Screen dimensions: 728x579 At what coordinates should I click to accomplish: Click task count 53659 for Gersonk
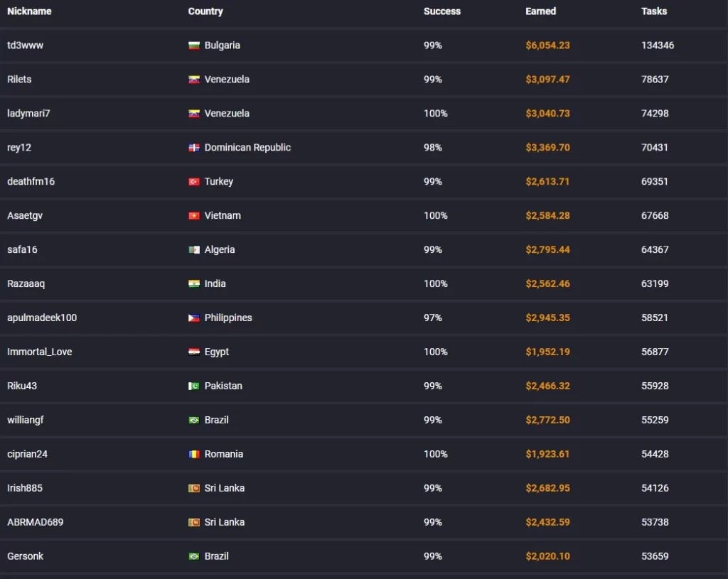pyautogui.click(x=655, y=556)
